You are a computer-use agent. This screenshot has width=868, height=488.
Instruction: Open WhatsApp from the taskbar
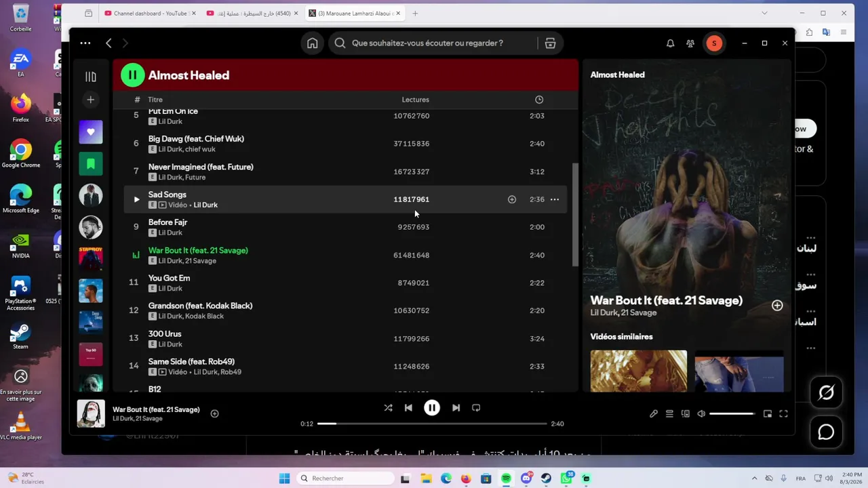click(x=567, y=479)
